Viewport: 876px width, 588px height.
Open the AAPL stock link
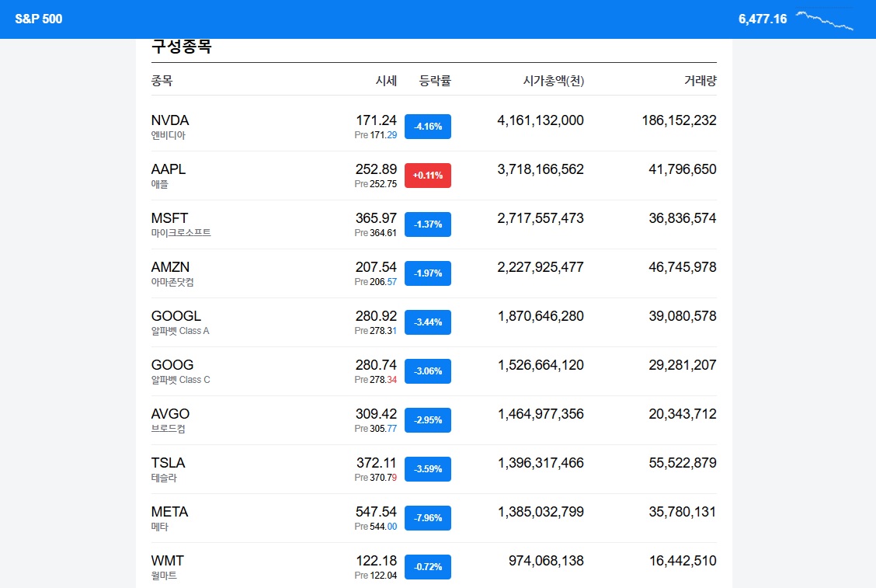pyautogui.click(x=169, y=169)
